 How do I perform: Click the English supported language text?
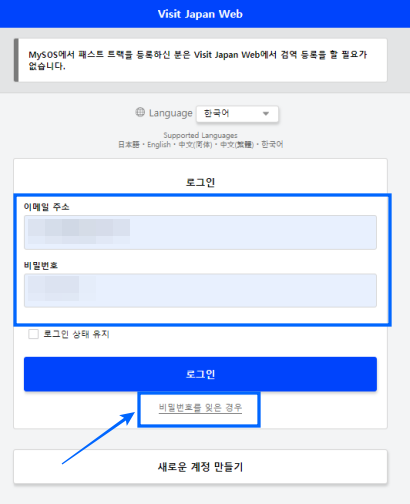159,145
